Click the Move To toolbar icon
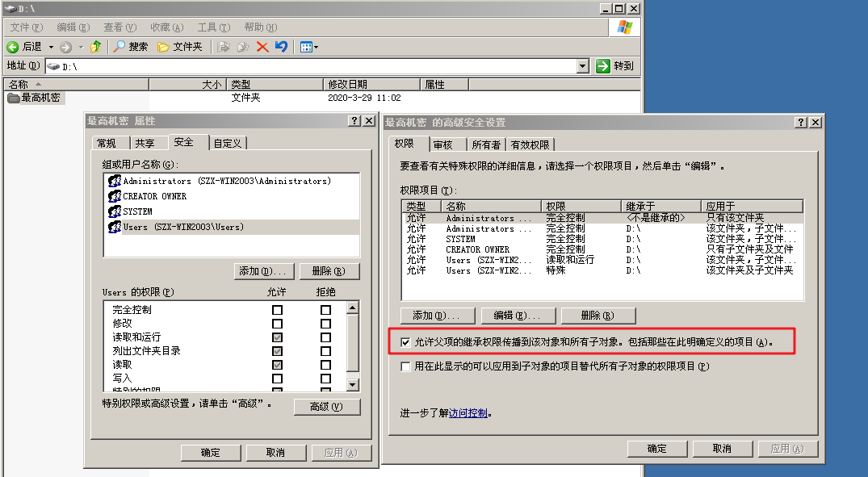 click(x=224, y=47)
